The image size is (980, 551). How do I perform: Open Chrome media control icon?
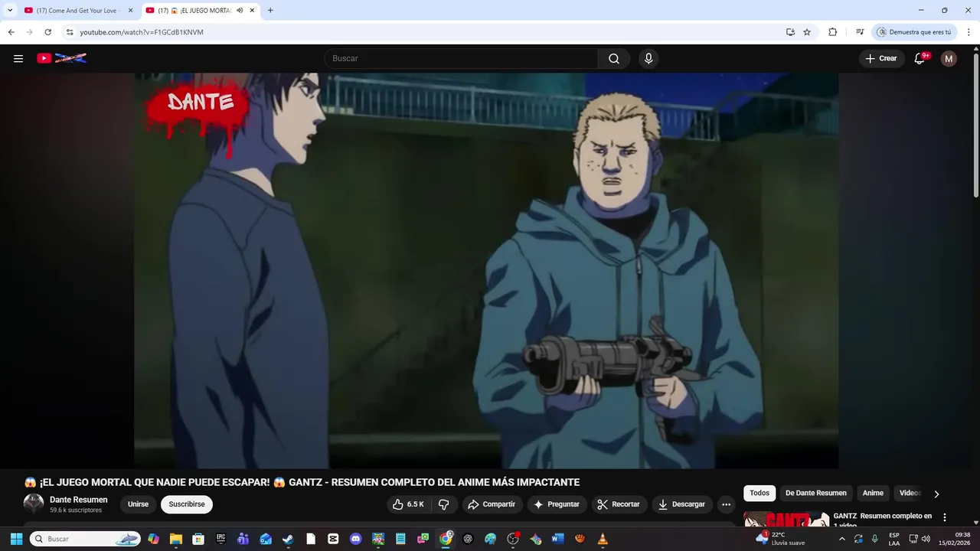click(x=860, y=32)
